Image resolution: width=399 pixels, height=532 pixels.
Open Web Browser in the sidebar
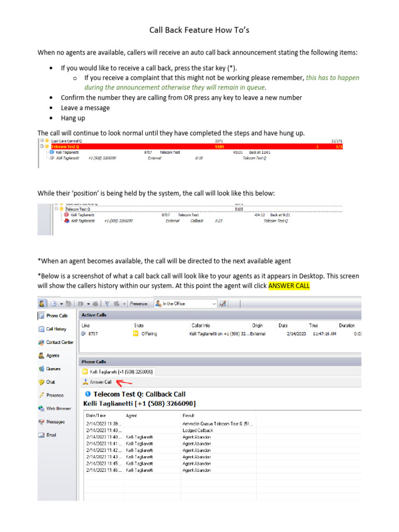[55, 408]
